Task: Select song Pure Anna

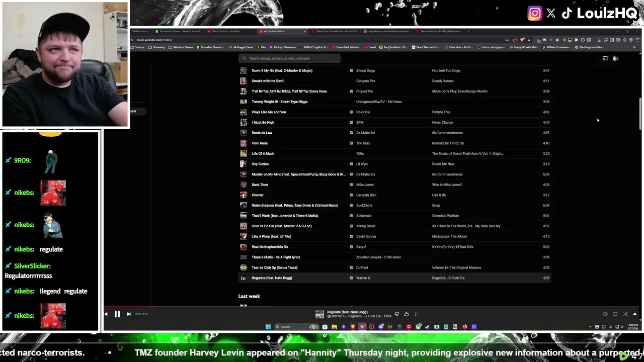Action: [260, 143]
